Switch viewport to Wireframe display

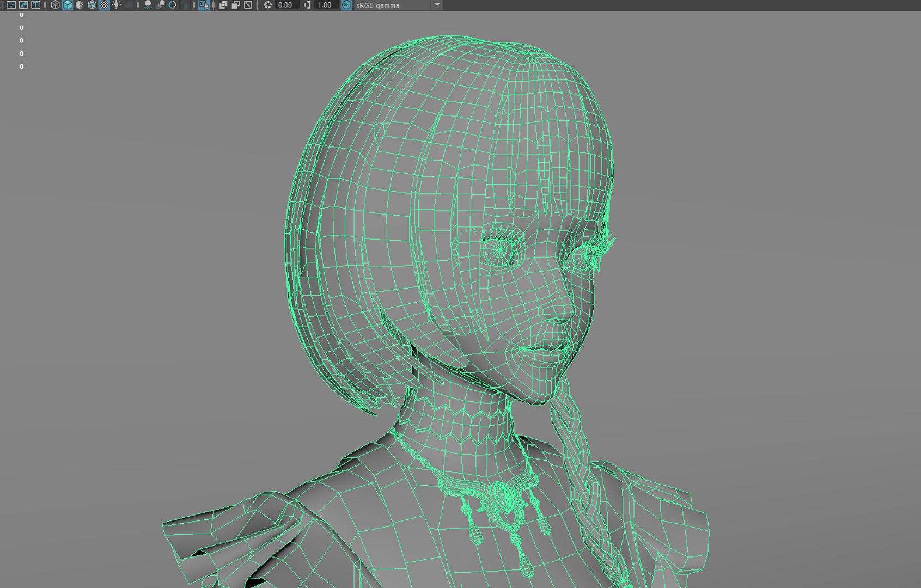point(55,5)
